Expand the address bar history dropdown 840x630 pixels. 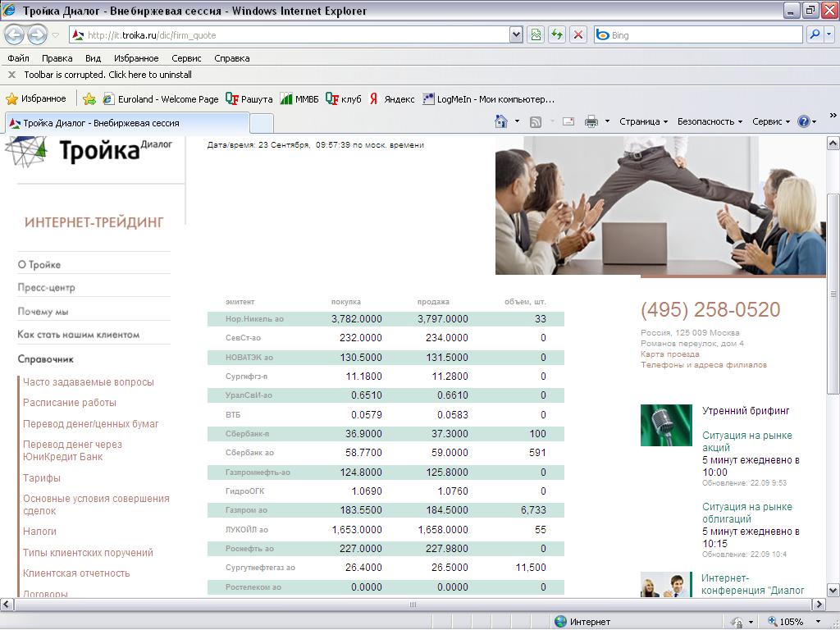point(516,34)
